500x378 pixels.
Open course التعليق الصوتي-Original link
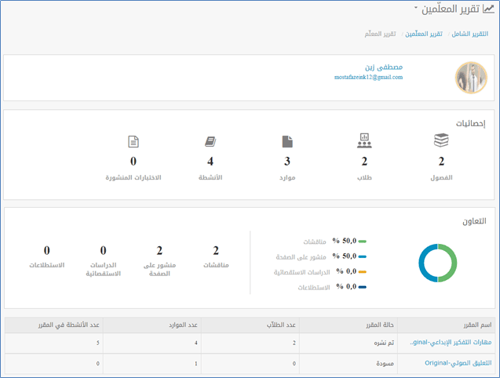[458, 363]
